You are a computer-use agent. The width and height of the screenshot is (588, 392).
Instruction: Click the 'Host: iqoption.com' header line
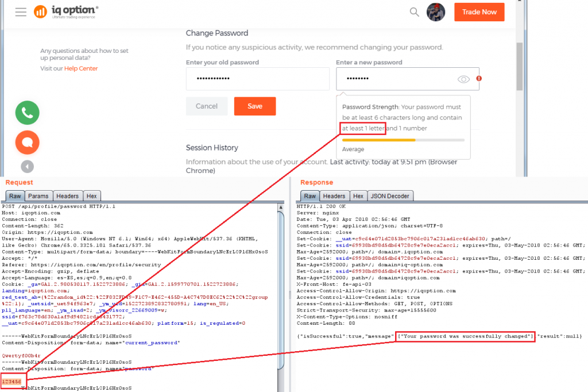pos(31,213)
